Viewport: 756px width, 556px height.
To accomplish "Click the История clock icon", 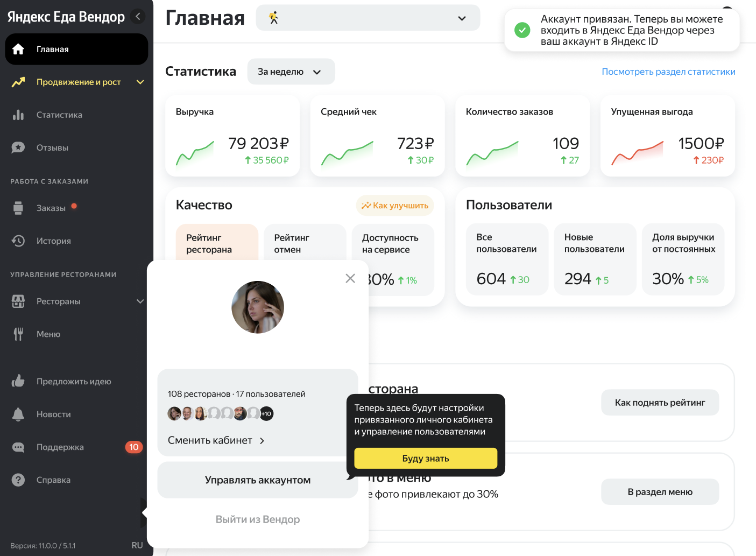I will (x=18, y=241).
